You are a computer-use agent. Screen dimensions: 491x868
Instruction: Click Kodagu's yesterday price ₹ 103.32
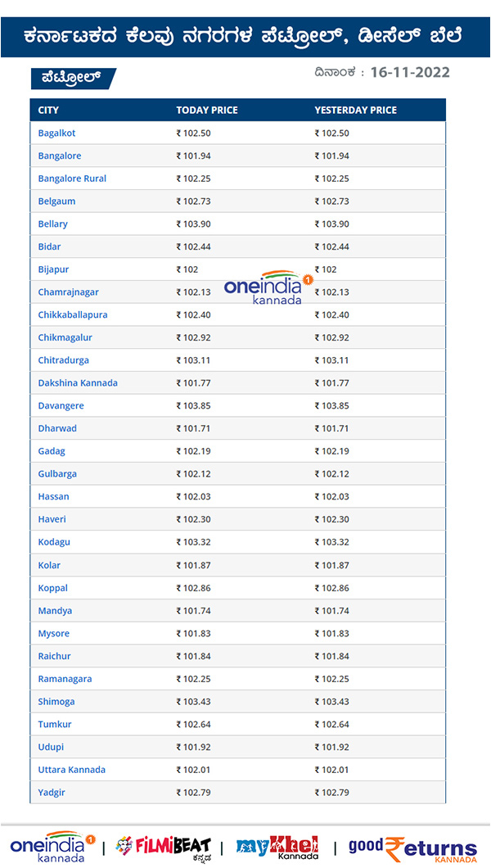click(x=335, y=543)
